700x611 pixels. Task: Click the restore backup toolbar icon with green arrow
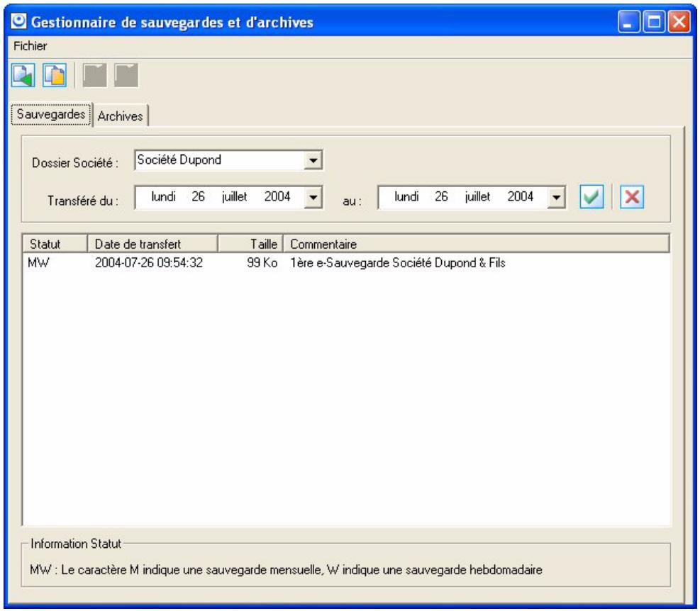coord(23,75)
